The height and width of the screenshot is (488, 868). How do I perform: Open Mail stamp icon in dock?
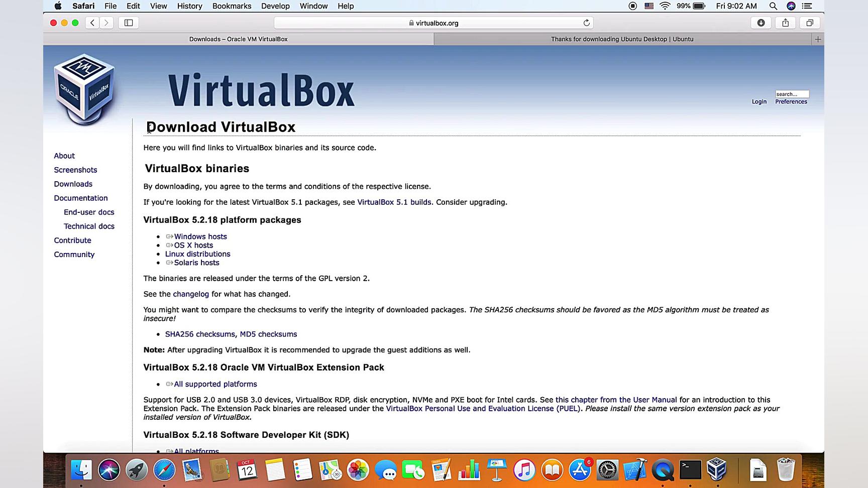(x=192, y=470)
